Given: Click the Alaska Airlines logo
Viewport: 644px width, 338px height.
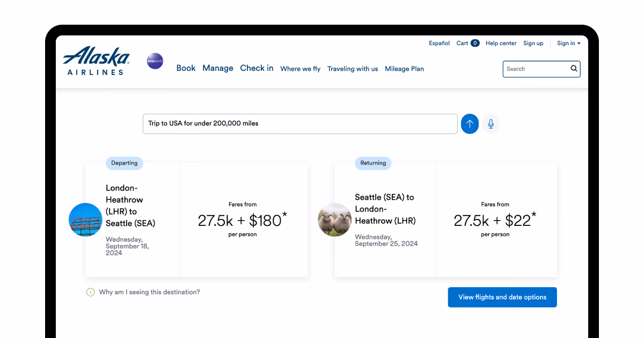Looking at the screenshot, I should 97,60.
